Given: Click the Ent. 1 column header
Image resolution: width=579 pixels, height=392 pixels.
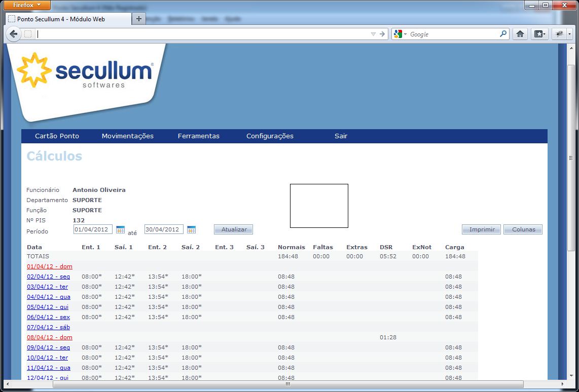Looking at the screenshot, I should (91, 247).
